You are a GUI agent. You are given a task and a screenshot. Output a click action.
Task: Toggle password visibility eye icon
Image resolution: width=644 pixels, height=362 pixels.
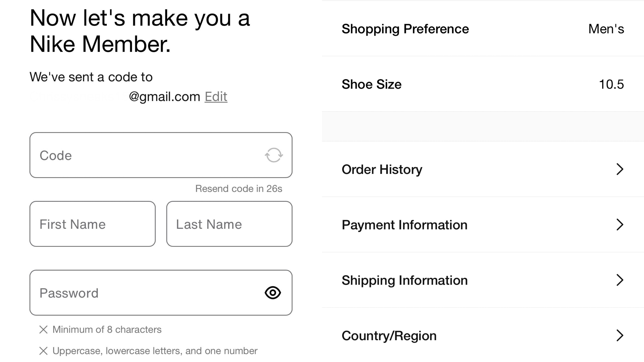click(x=273, y=292)
